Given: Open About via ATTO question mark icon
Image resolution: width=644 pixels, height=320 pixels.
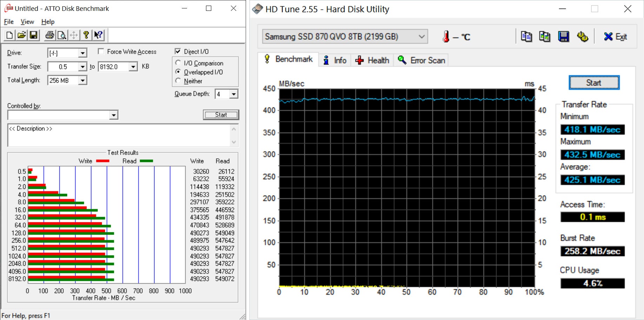Looking at the screenshot, I should point(86,35).
